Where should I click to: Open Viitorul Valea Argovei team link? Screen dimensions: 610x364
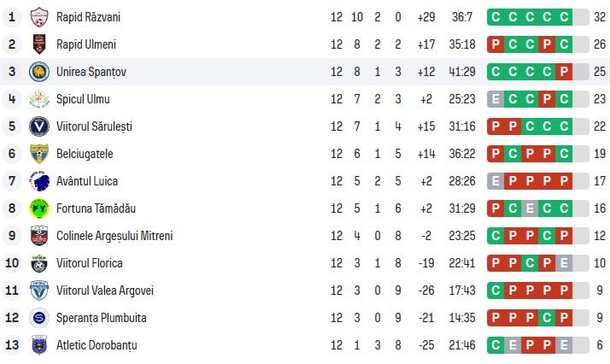pyautogui.click(x=105, y=290)
